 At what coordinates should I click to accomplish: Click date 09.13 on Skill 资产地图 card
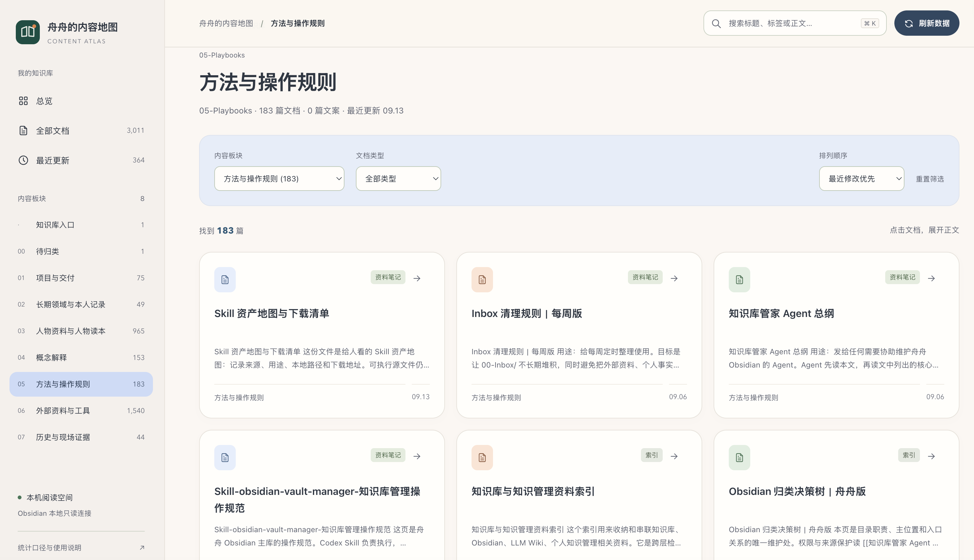pyautogui.click(x=420, y=397)
